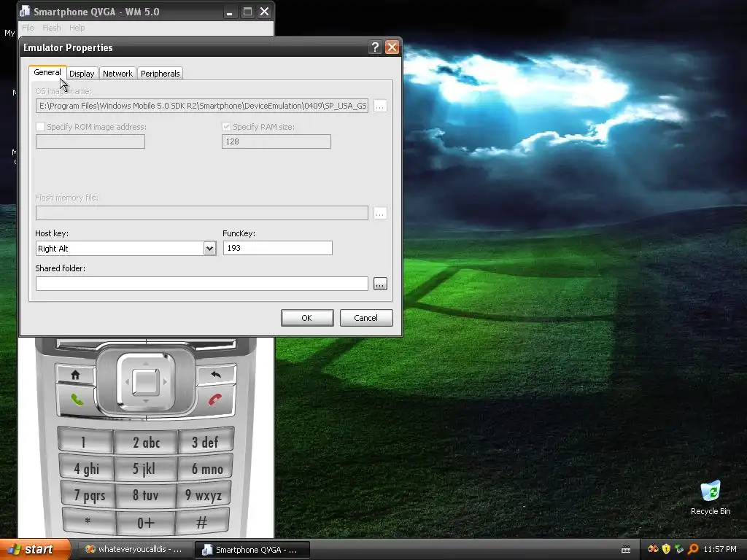Click the green arrow tray icon
Viewport: 747px width, 560px height.
tap(679, 549)
